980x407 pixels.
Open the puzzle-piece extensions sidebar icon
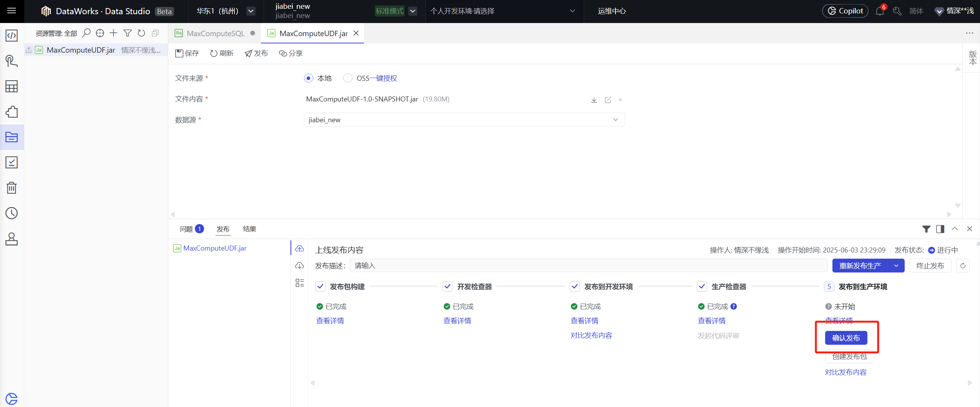pos(12,112)
